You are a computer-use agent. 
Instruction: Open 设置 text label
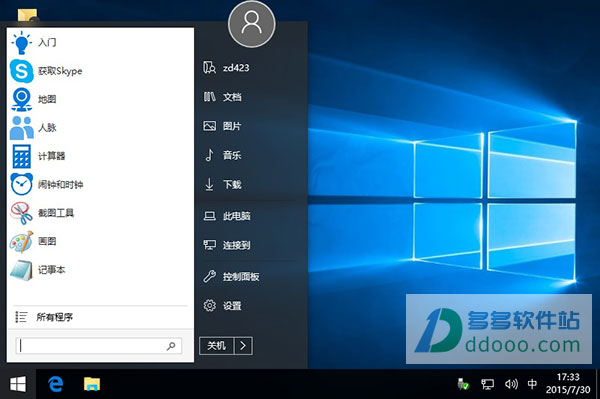pyautogui.click(x=232, y=306)
